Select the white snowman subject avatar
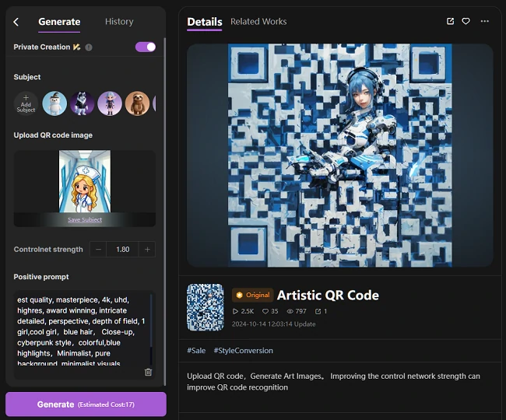The image size is (506, 420). (x=54, y=103)
